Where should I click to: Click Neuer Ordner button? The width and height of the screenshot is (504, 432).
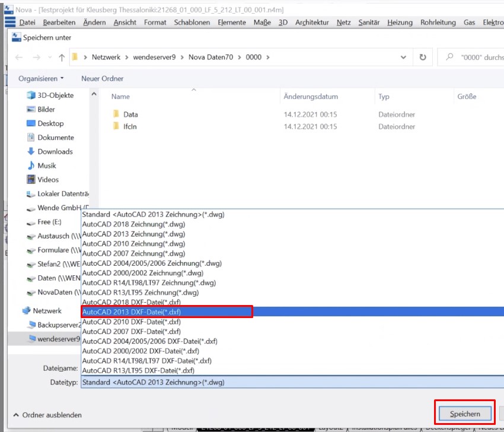coord(102,78)
